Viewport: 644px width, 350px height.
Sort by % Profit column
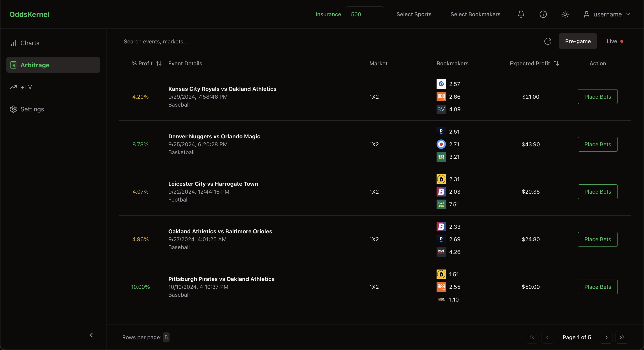pyautogui.click(x=147, y=64)
